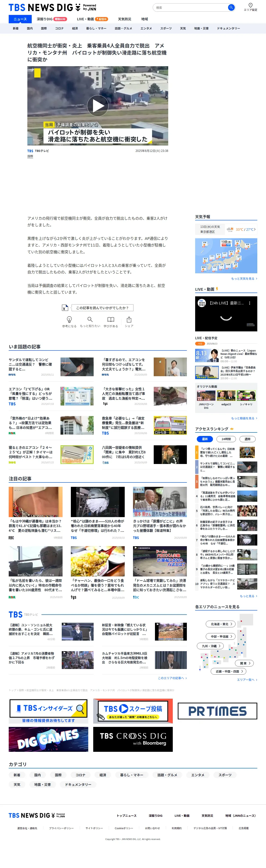Open the 地域 tab
Image resolution: width=266 pixels, height=868 pixels.
pos(145,19)
